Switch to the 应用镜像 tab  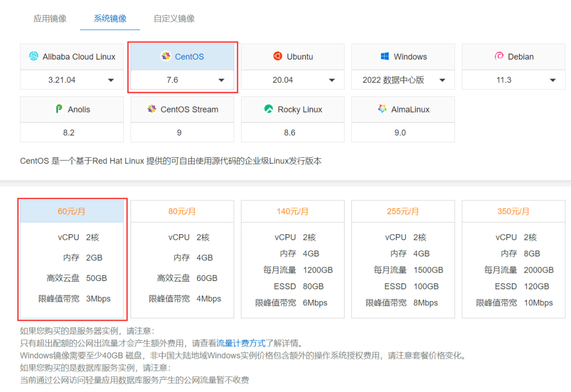click(x=50, y=18)
